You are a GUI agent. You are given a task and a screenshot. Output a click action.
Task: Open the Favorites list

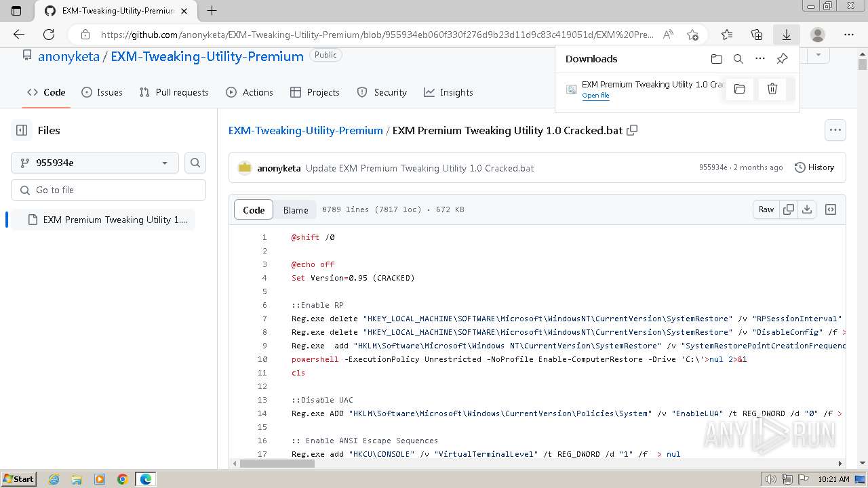pos(727,35)
